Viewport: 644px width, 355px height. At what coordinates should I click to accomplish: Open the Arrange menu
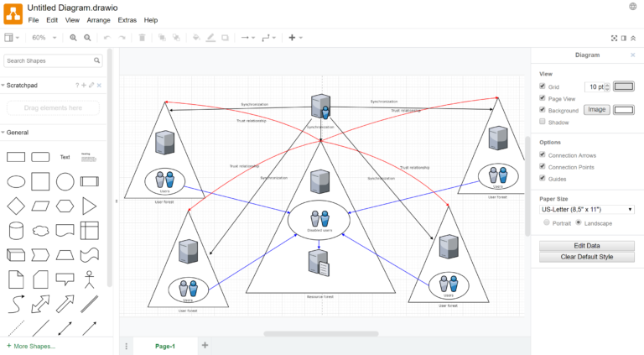pos(98,19)
